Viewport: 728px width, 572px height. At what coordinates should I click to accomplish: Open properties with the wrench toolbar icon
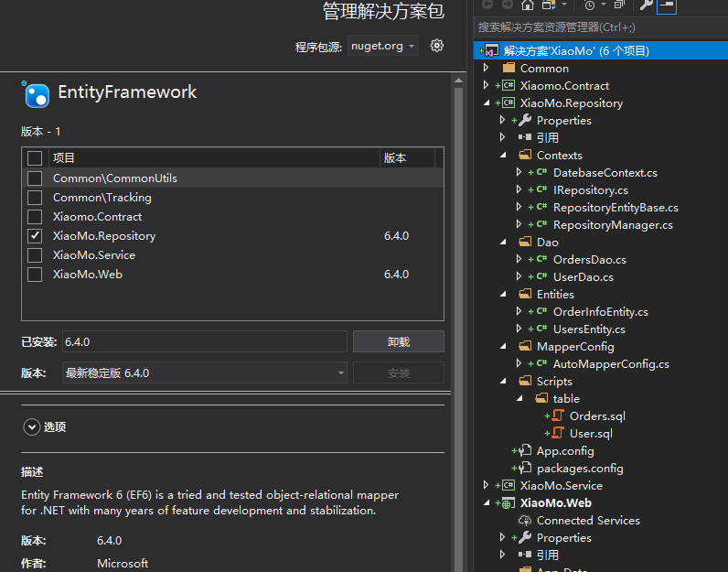tap(646, 5)
